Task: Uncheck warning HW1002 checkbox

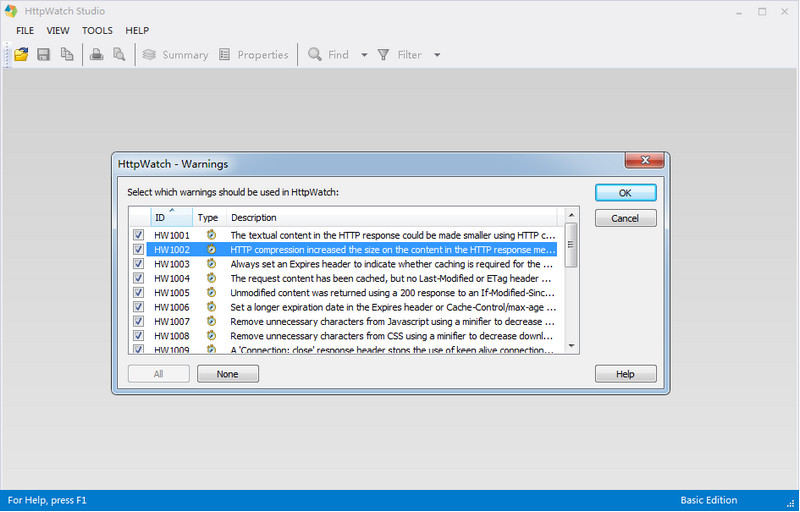Action: (x=138, y=249)
